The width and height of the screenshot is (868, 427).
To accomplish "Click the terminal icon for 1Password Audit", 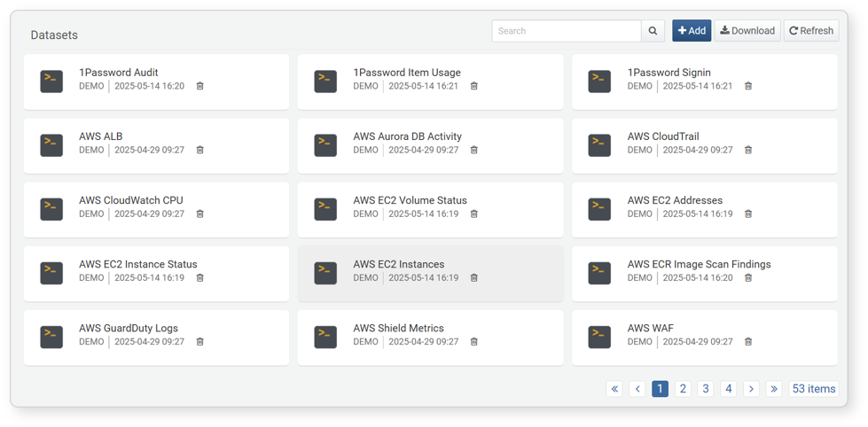I will pos(51,82).
